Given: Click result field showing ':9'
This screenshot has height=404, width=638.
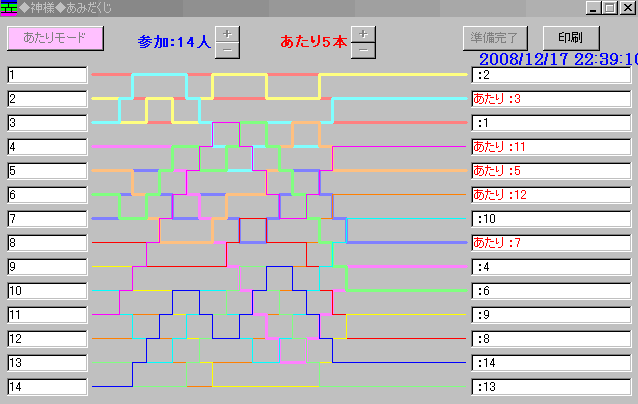Looking at the screenshot, I should [x=551, y=315].
